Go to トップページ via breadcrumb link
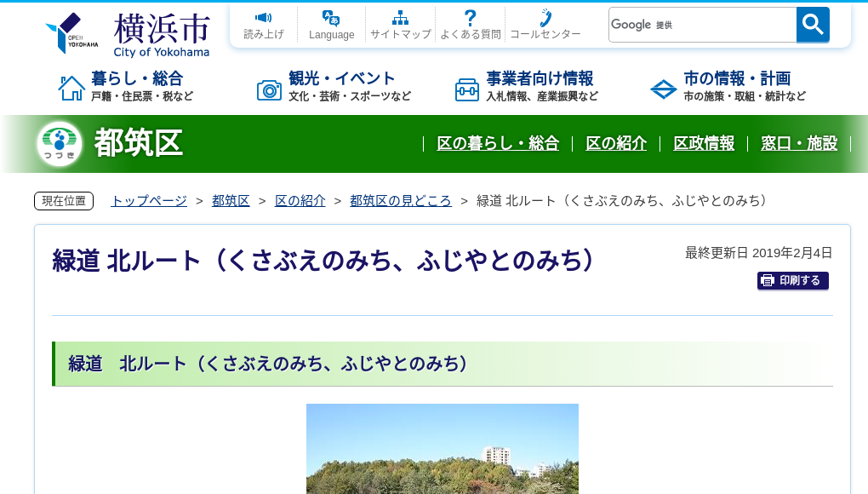The width and height of the screenshot is (868, 494). tap(147, 201)
